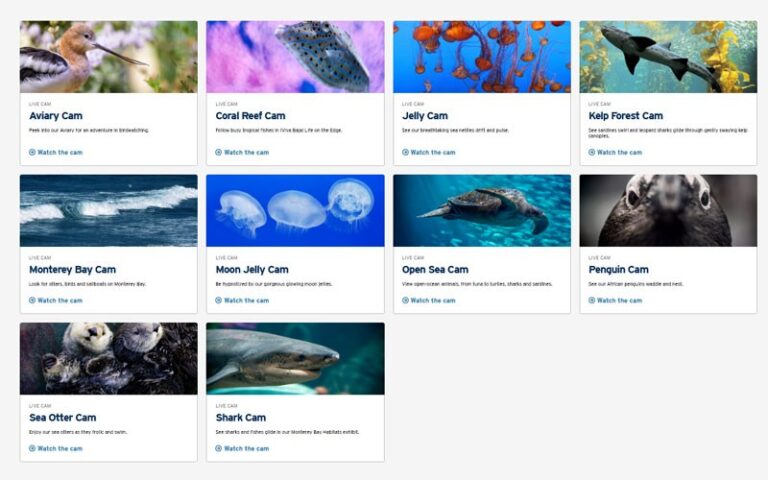
Task: Select the Moon Jelly Cam title
Action: pos(252,270)
